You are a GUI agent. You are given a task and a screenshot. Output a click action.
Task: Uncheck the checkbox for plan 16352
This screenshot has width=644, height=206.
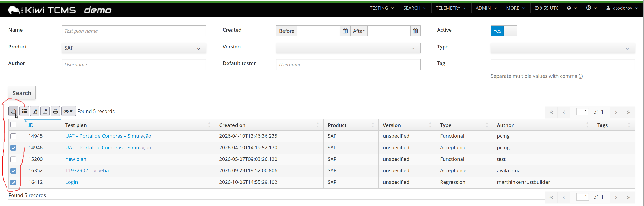click(x=13, y=171)
